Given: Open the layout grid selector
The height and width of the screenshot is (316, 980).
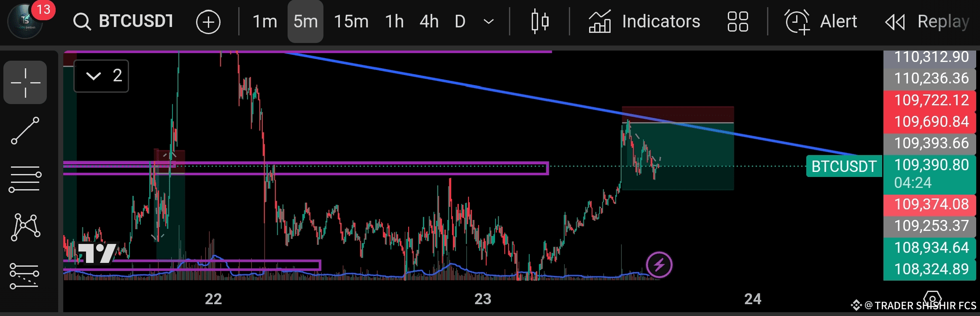Looking at the screenshot, I should 738,21.
